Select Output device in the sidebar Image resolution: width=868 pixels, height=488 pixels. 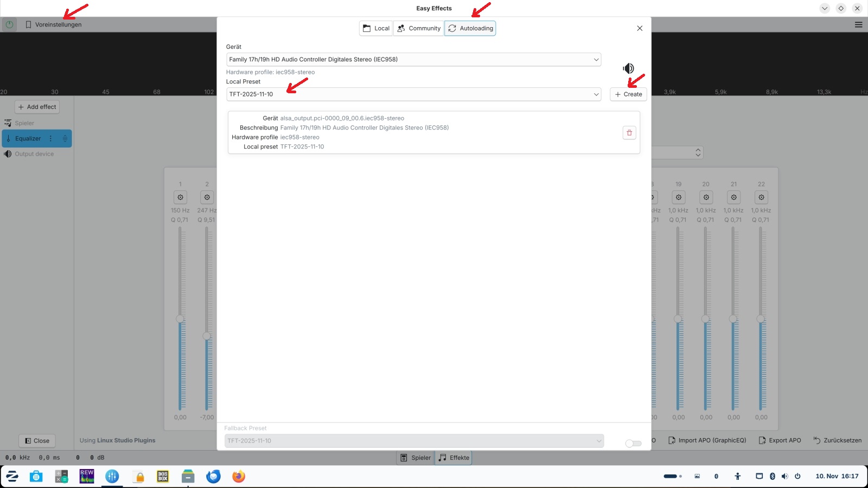34,154
